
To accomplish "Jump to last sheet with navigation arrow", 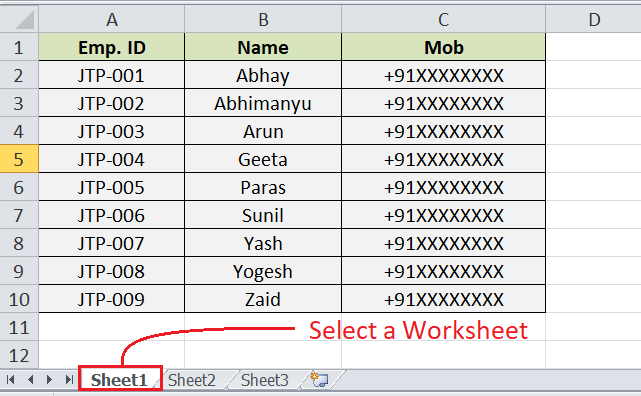I will pyautogui.click(x=69, y=380).
